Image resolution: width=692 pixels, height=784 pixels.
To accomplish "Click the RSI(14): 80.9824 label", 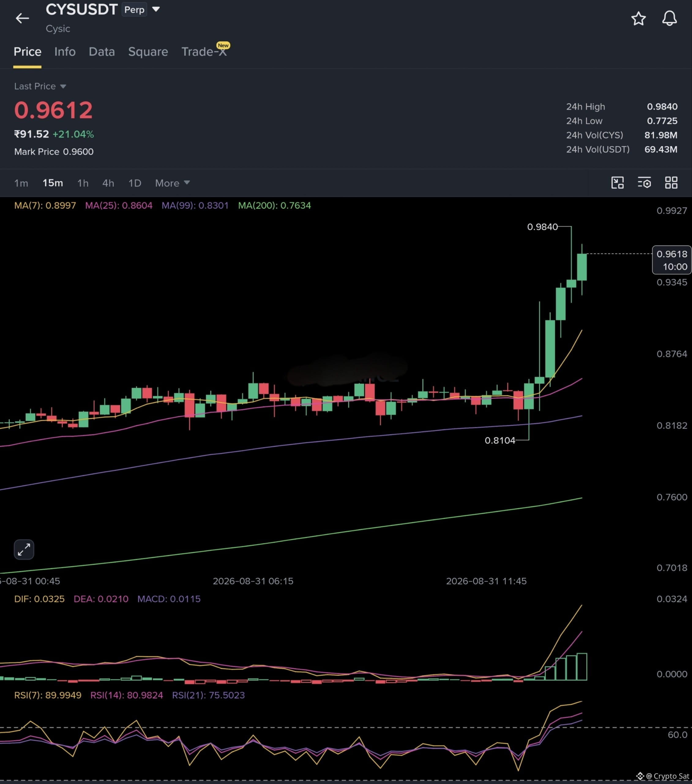I will (x=126, y=695).
